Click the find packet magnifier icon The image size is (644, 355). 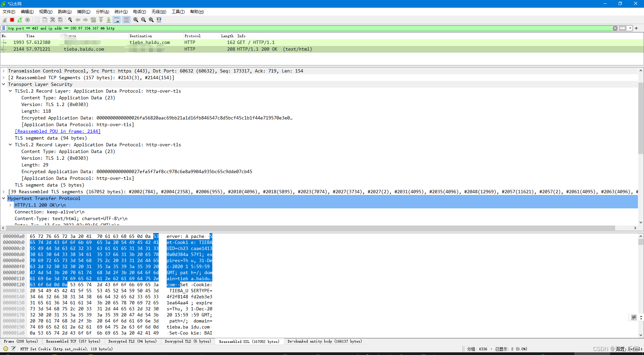tap(70, 20)
